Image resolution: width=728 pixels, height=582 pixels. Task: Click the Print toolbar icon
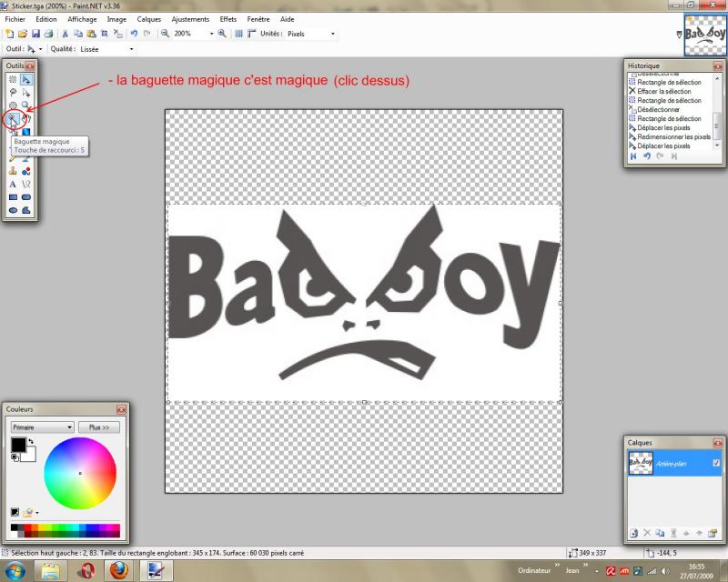48,34
